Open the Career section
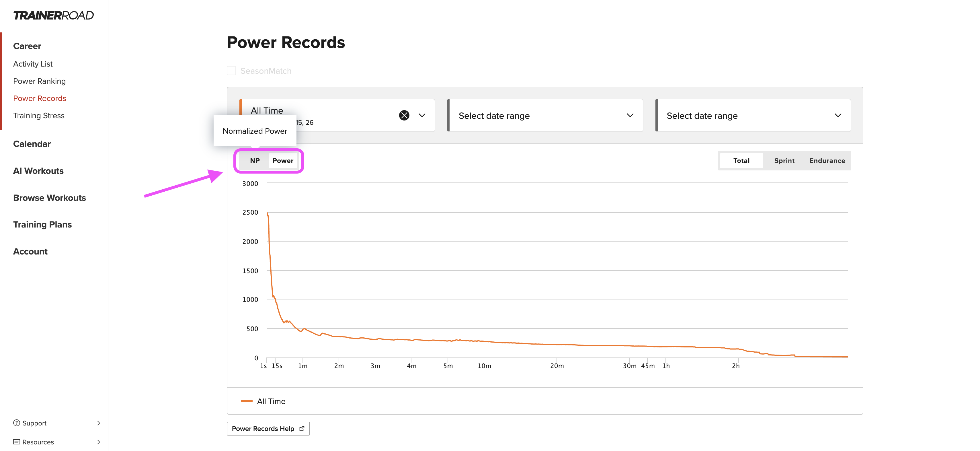 pyautogui.click(x=27, y=46)
